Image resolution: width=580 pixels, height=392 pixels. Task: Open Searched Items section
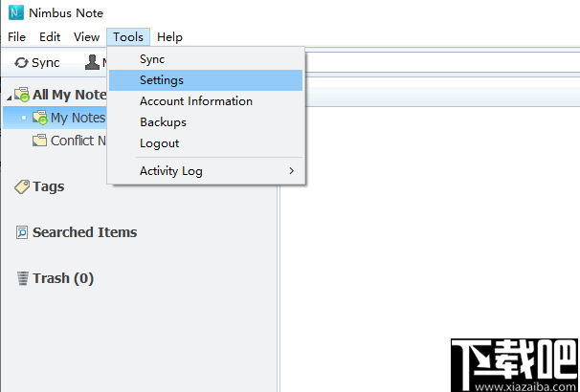pos(77,232)
